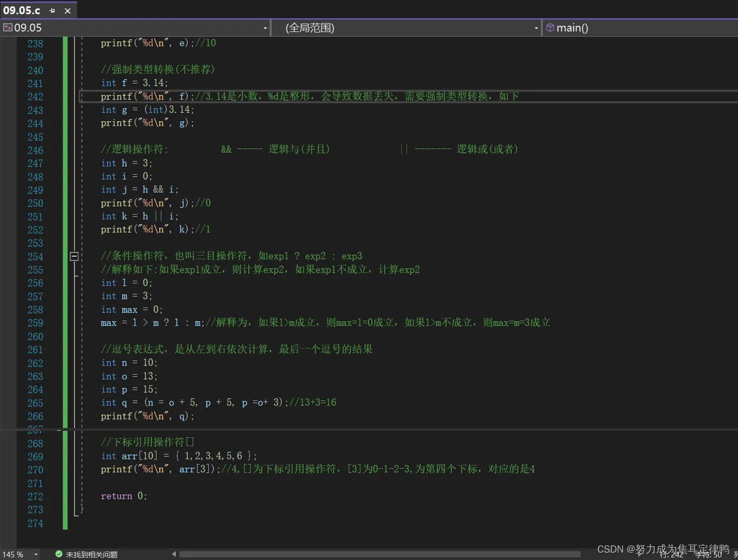Open the 09.05 project scope dropdown
The width and height of the screenshot is (738, 560).
tap(265, 28)
